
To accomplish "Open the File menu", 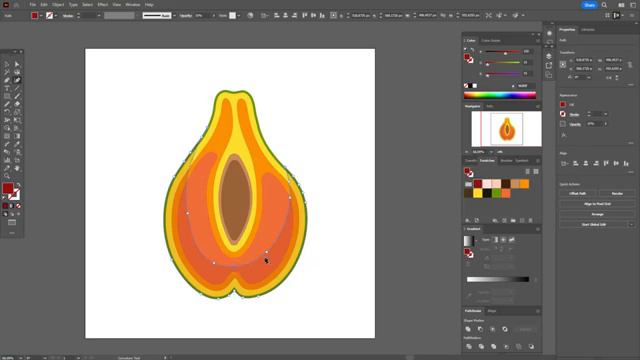I will [33, 5].
